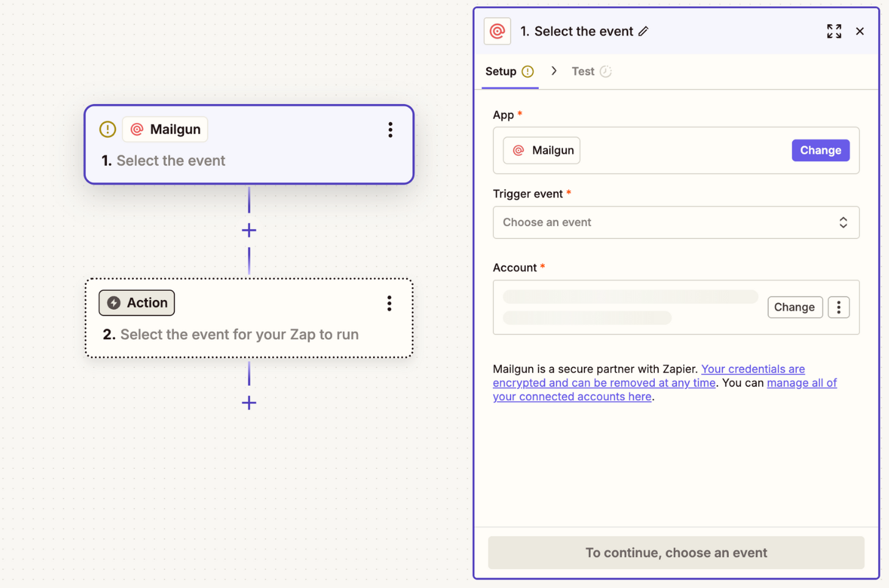Click the pencil icon to rename the step
Image resolution: width=889 pixels, height=588 pixels.
pos(644,31)
